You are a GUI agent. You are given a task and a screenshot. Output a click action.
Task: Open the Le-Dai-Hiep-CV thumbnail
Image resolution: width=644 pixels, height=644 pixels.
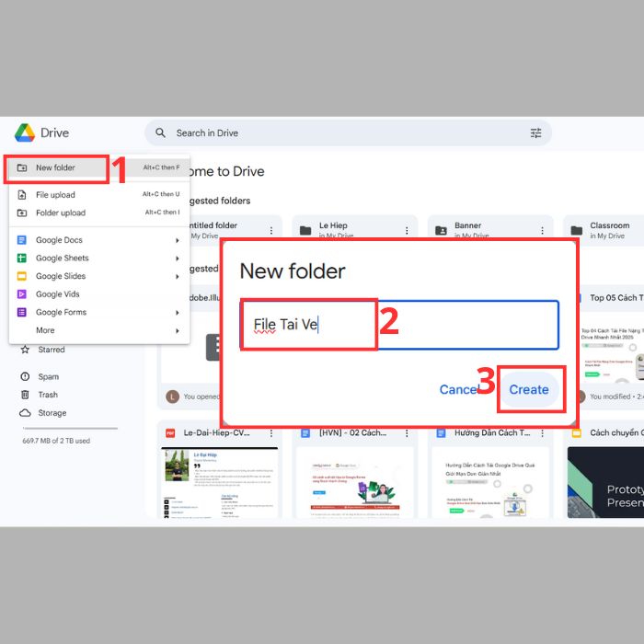[220, 483]
